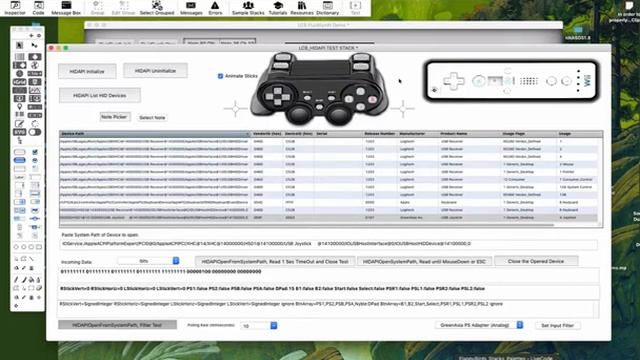Select the Run (browse) tool in tools palette

[20, 45]
